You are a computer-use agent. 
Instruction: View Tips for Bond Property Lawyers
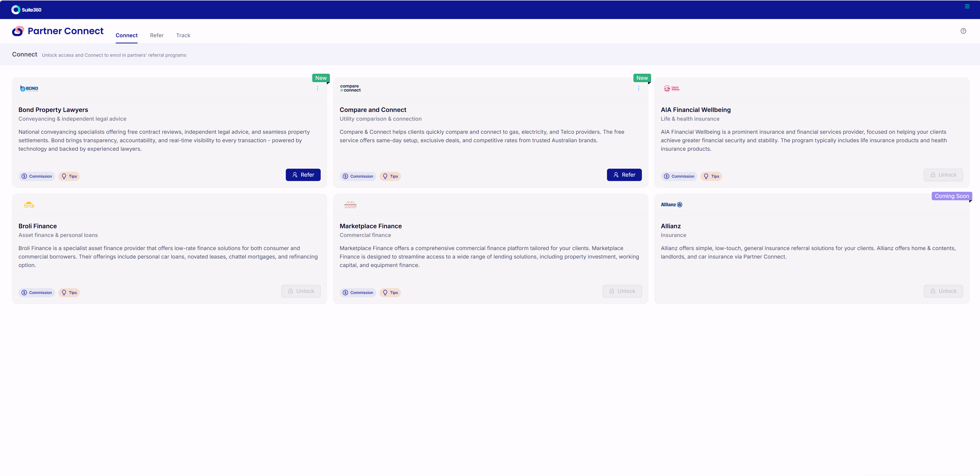point(69,176)
